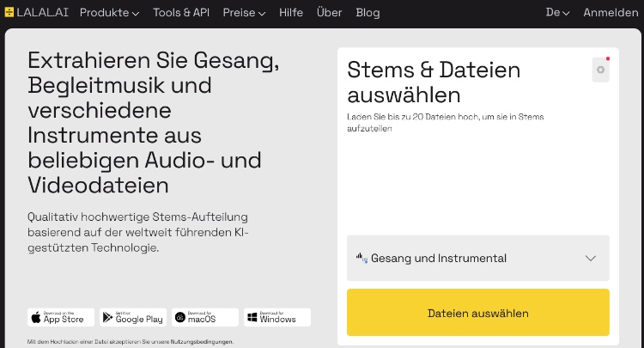Expand the Produkte menu
This screenshot has height=348, width=644.
click(109, 13)
